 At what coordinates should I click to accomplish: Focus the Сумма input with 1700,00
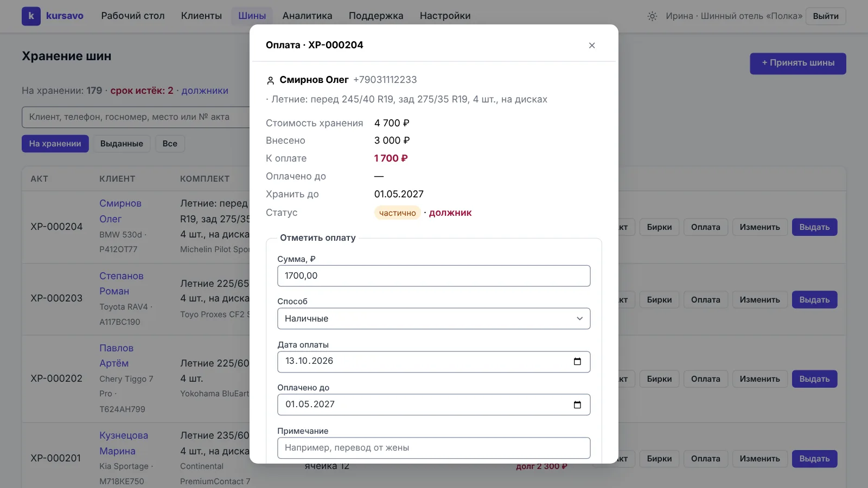click(433, 276)
